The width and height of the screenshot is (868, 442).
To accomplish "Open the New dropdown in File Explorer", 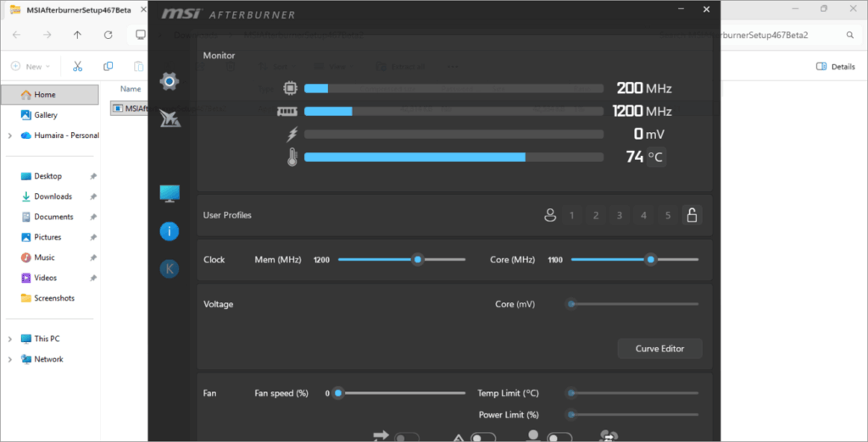I will pyautogui.click(x=31, y=66).
